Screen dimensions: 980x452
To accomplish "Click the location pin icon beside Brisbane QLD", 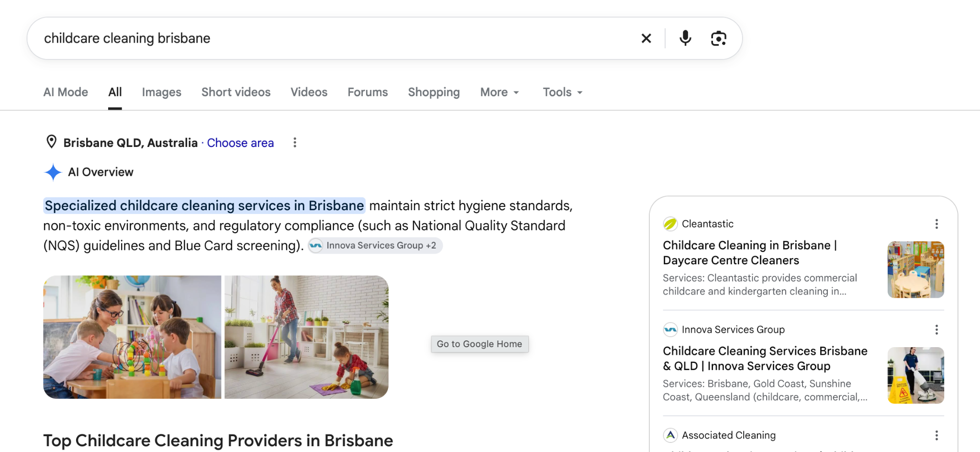I will [51, 142].
